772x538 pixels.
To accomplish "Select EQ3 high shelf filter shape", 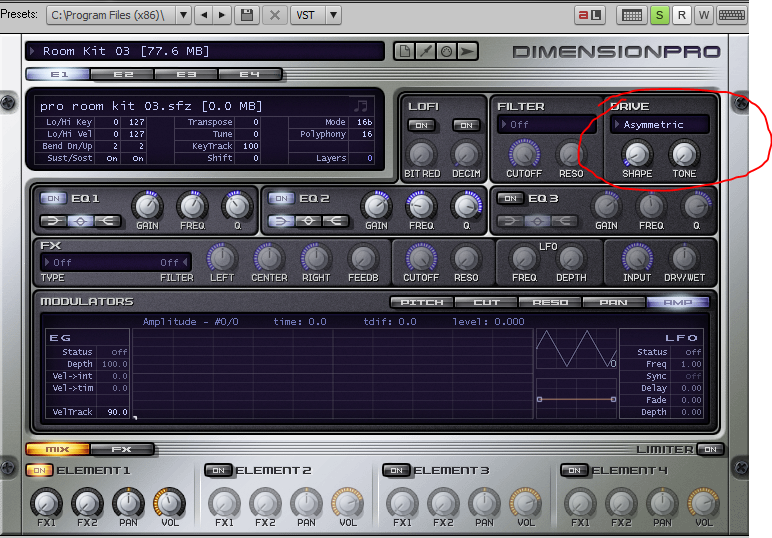I will click(564, 221).
